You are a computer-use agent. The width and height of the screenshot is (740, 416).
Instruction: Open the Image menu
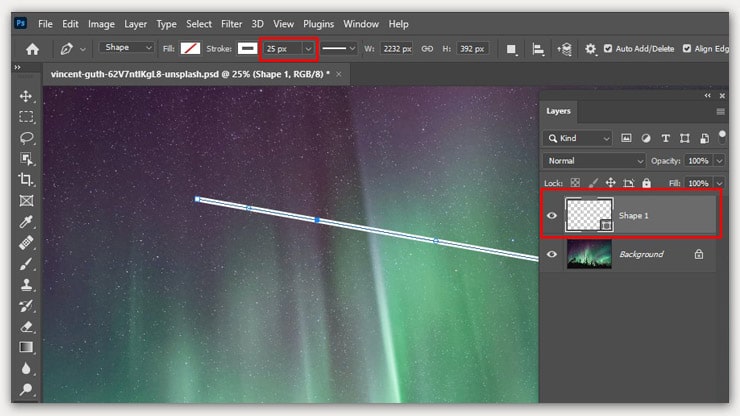(x=101, y=24)
